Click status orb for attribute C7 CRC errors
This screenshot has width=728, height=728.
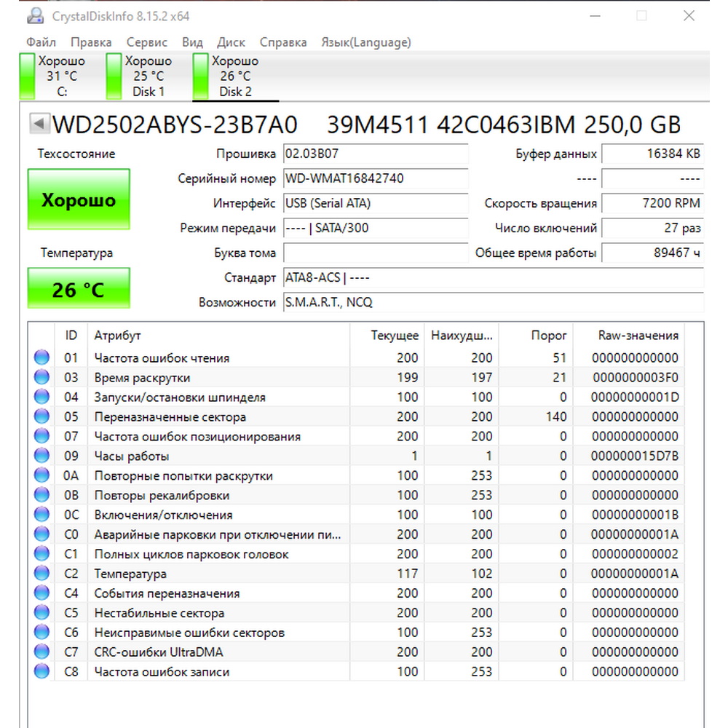pyautogui.click(x=41, y=652)
